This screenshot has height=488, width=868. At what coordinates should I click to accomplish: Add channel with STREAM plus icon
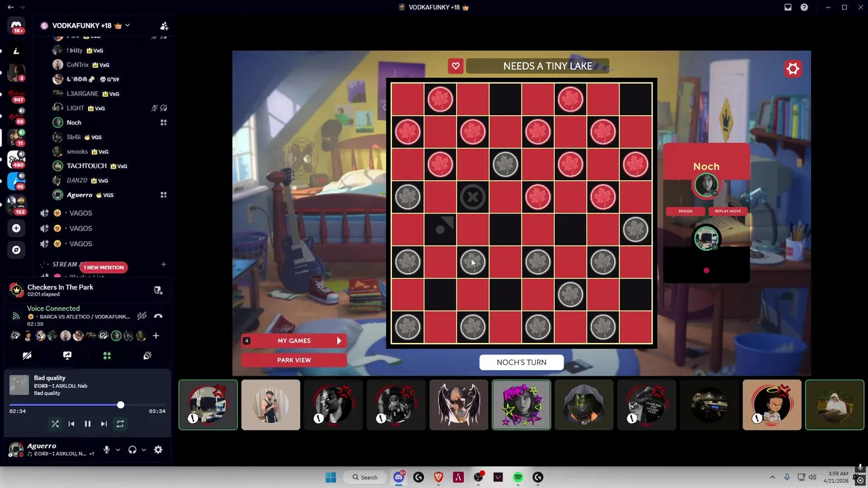coord(163,264)
